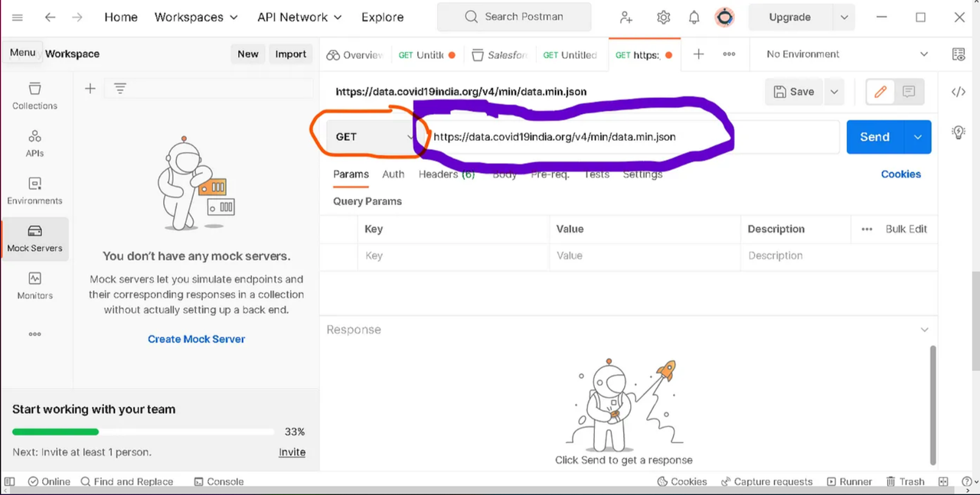
Task: Open the new tab plus icon
Action: [698, 54]
